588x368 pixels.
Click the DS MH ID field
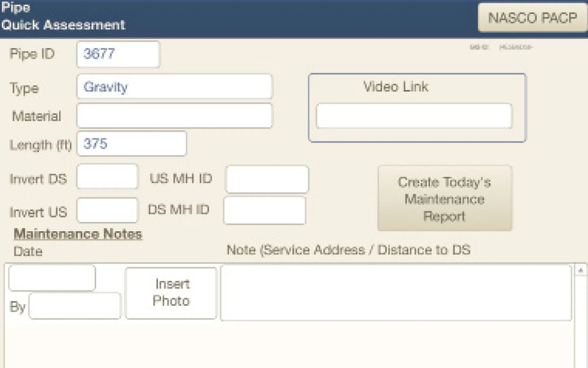[x=265, y=211]
